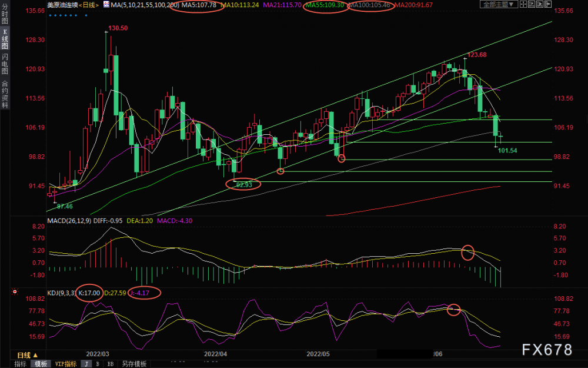Switch to the 分时图 sidebar tab

click(x=5, y=14)
